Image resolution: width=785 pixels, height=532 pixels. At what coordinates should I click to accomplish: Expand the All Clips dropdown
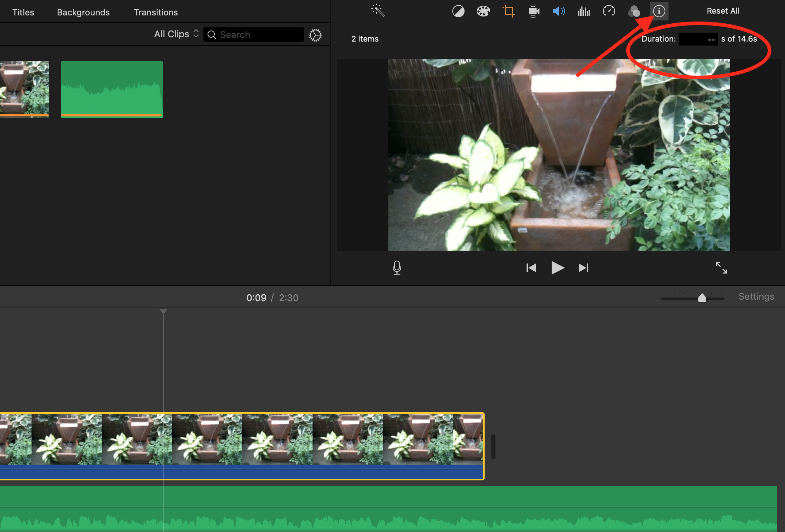coord(176,34)
